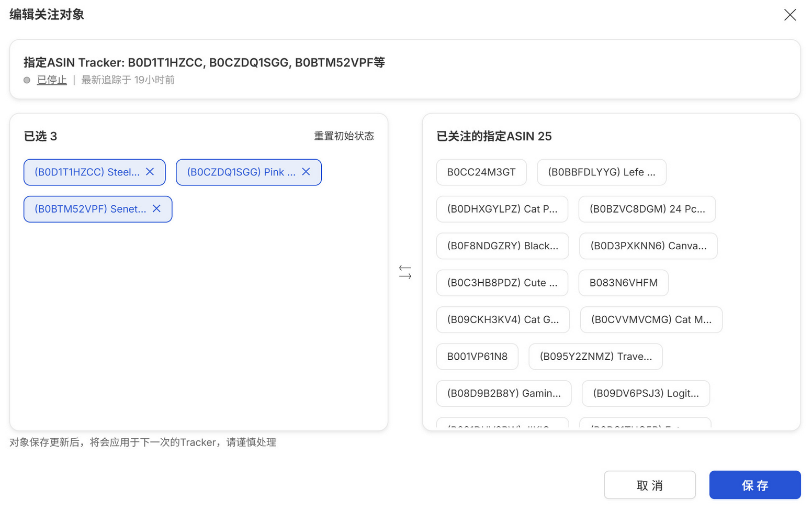
Task: Select ASIN B001VP61N8 chip
Action: 477,357
